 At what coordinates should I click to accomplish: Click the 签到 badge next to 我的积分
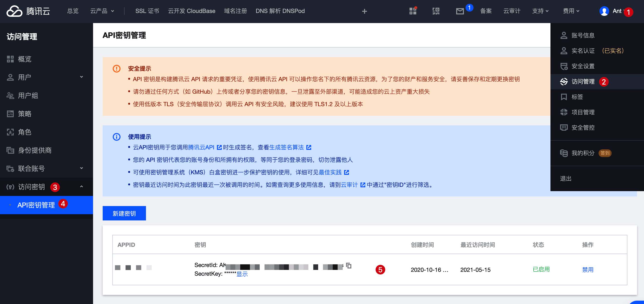pos(605,153)
